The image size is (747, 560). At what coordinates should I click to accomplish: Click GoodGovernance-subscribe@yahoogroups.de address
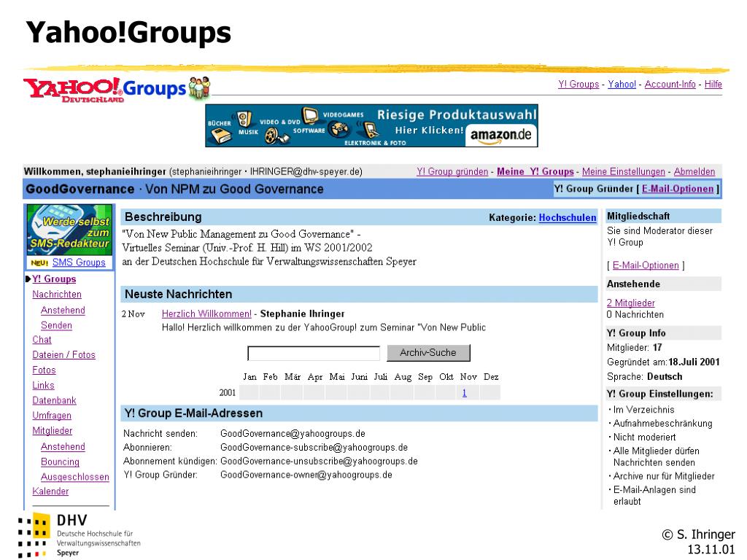click(314, 448)
